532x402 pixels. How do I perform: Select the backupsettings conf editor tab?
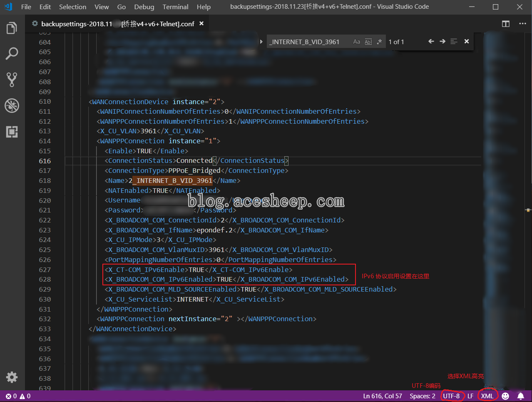(117, 24)
